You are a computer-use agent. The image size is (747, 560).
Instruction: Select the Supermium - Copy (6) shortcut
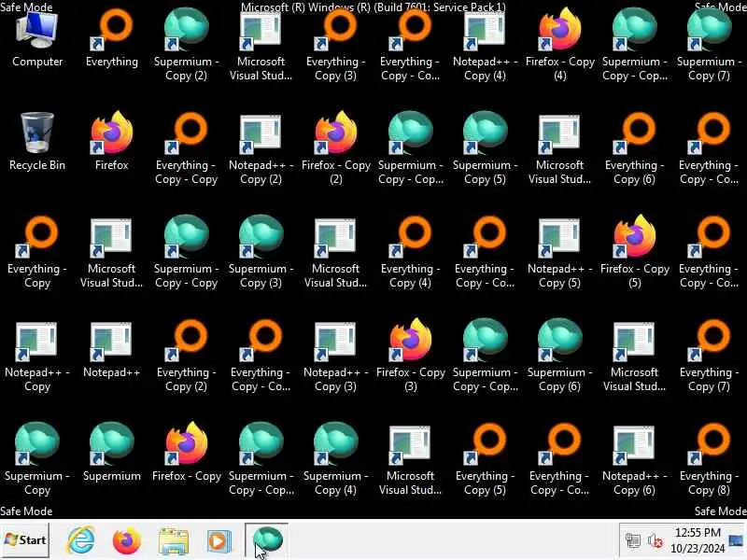(559, 357)
